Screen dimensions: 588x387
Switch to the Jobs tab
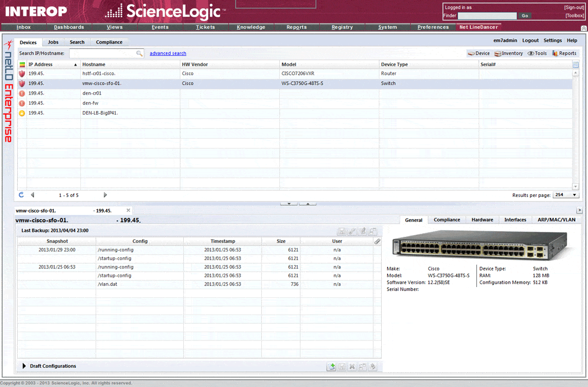point(53,42)
